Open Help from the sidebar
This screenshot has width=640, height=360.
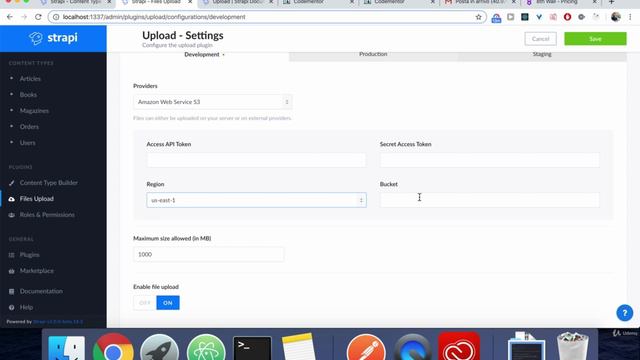pyautogui.click(x=26, y=307)
